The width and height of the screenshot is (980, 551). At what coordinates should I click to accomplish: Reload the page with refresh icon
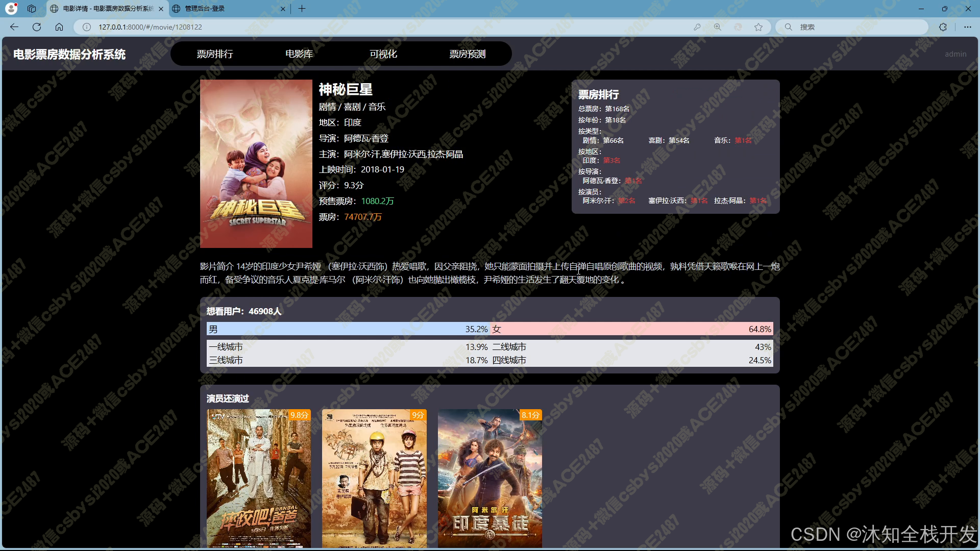tap(37, 27)
